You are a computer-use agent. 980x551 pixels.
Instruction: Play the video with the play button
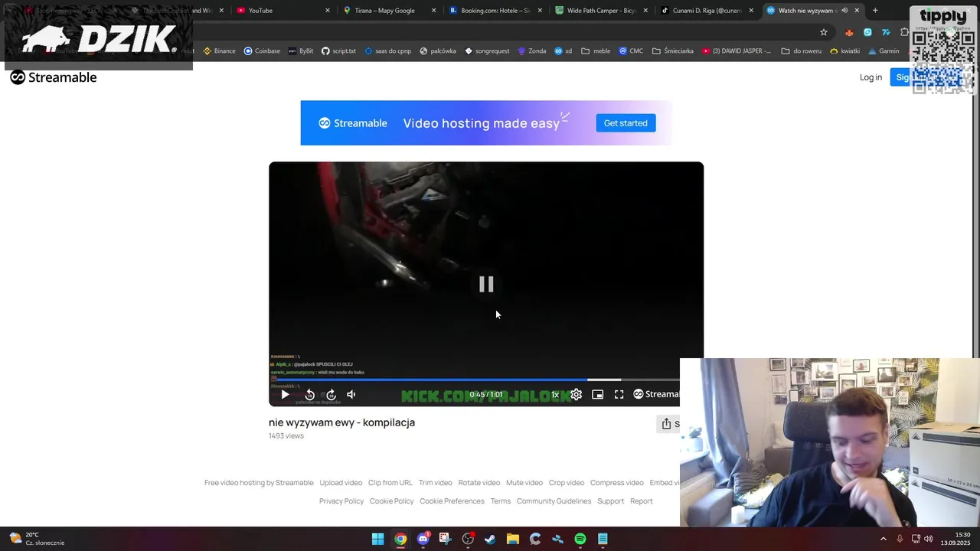285,395
